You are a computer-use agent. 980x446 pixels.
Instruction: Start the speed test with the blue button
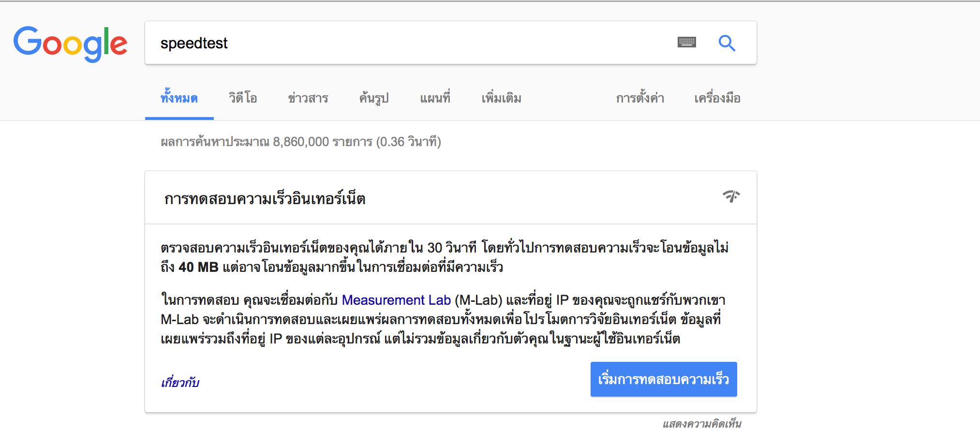click(664, 379)
